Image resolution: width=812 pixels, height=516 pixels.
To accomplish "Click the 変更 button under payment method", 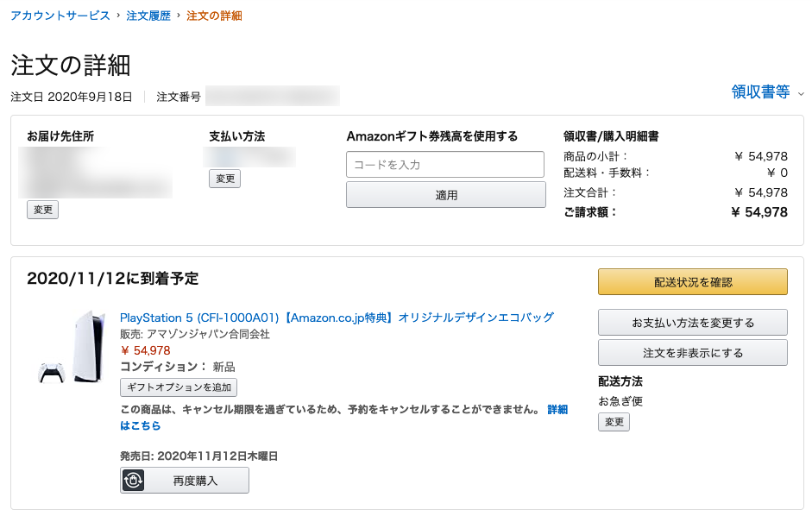I will [224, 179].
